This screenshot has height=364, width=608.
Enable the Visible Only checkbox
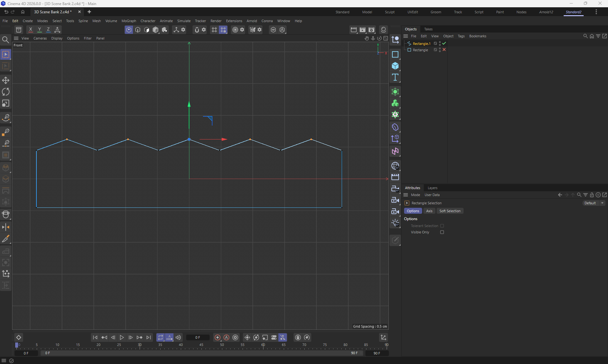tap(442, 232)
